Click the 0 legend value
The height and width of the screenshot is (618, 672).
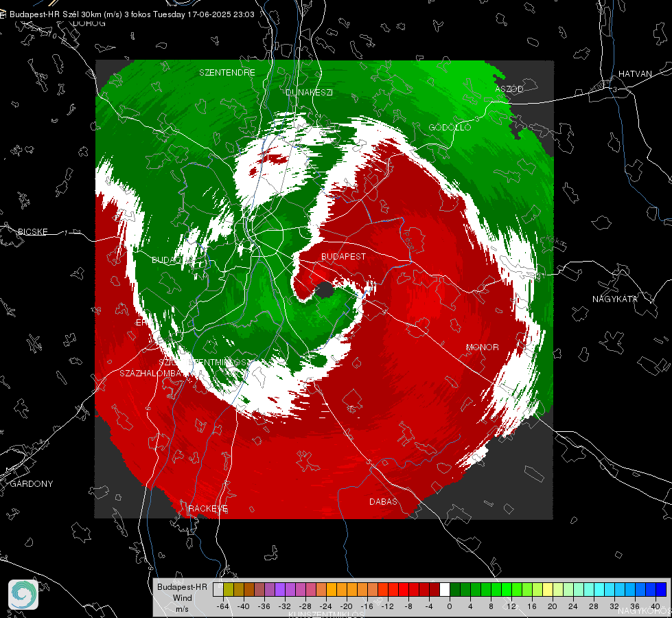pyautogui.click(x=450, y=606)
